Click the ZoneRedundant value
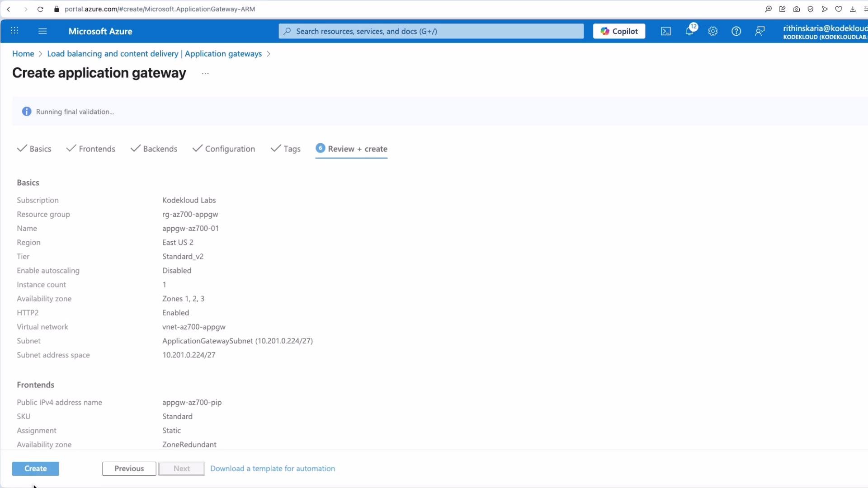 pyautogui.click(x=189, y=445)
